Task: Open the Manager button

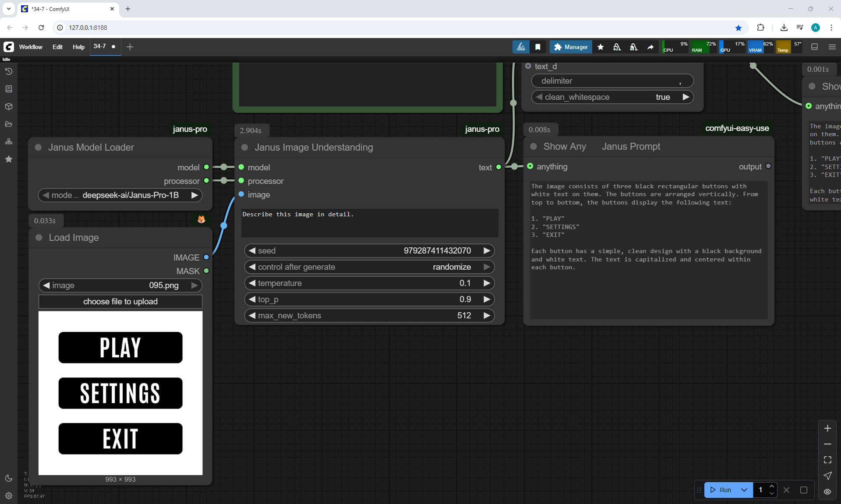Action: 571,47
